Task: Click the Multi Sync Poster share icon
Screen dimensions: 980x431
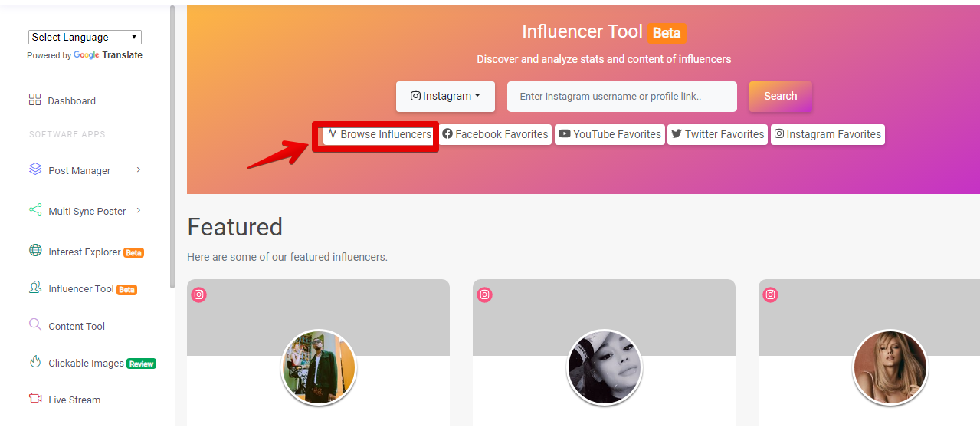Action: click(35, 210)
